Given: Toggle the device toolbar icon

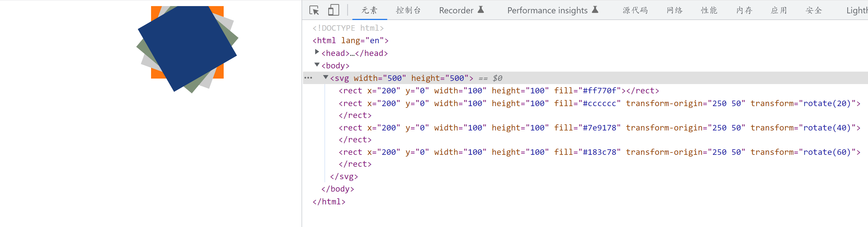Looking at the screenshot, I should [x=333, y=10].
